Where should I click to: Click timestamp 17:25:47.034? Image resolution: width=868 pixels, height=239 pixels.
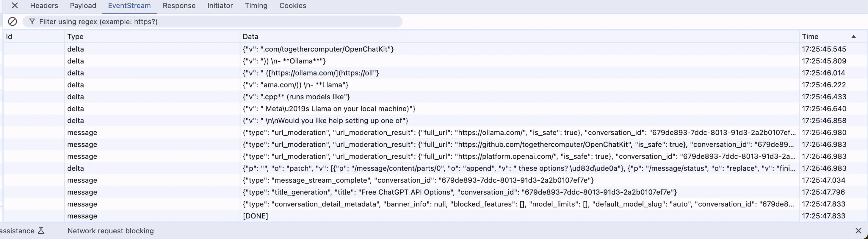click(x=824, y=180)
